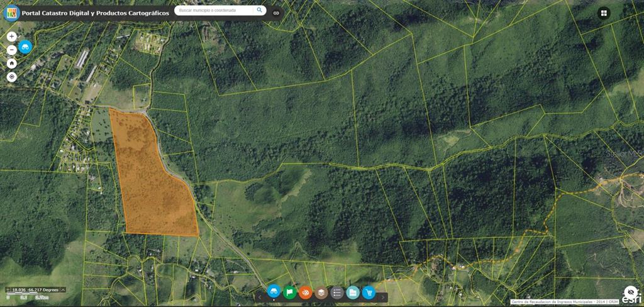Open the legend list widget
The height and width of the screenshot is (307, 644).
tap(337, 292)
